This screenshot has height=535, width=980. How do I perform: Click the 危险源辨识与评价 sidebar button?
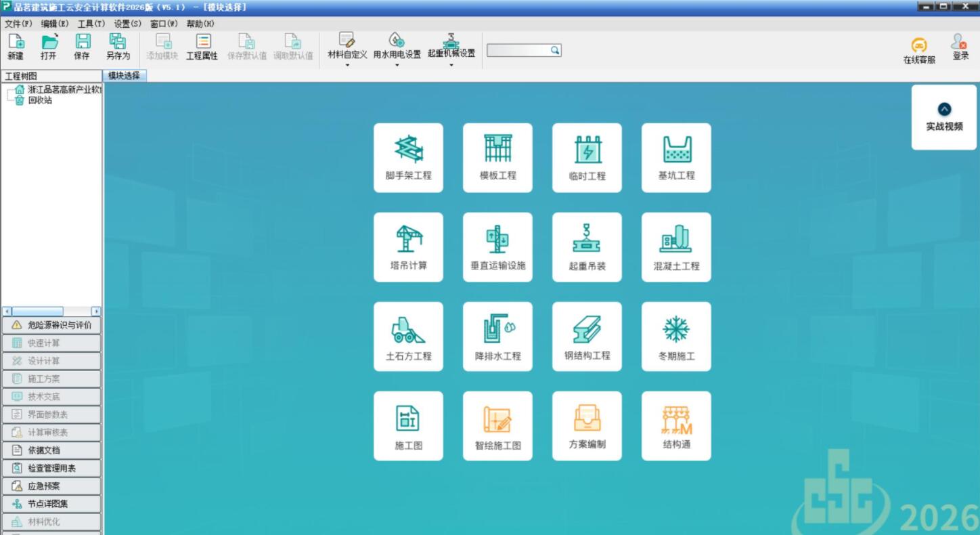click(51, 325)
